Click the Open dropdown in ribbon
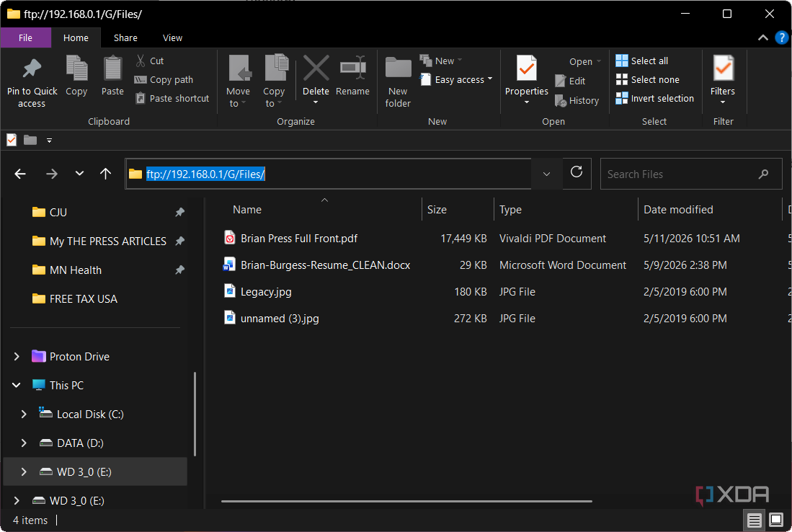 [585, 62]
